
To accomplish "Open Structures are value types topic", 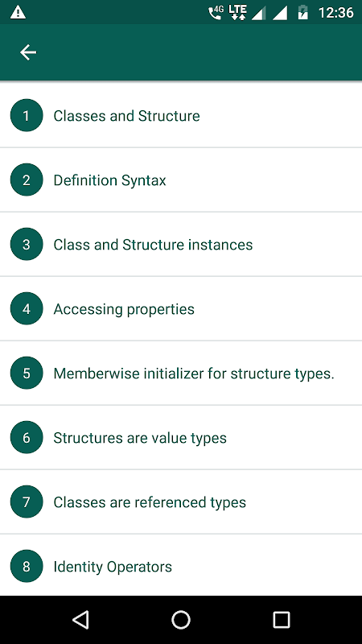I will [181, 437].
